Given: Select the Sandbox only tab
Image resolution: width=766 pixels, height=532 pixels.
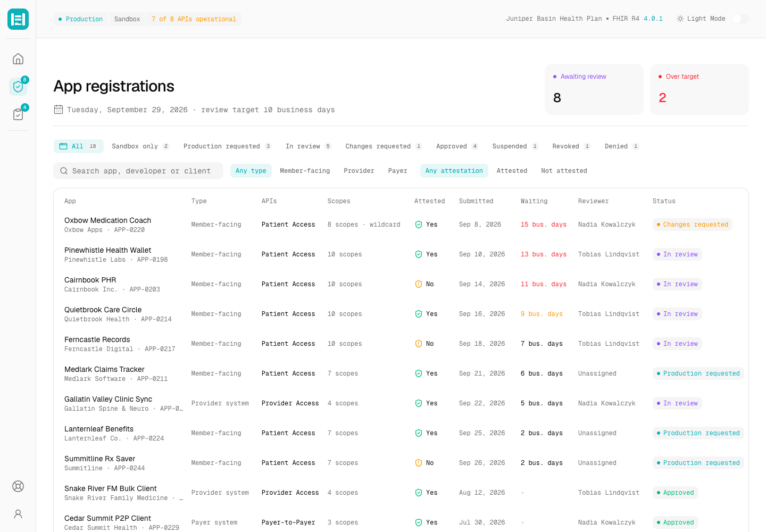Looking at the screenshot, I should tap(140, 146).
